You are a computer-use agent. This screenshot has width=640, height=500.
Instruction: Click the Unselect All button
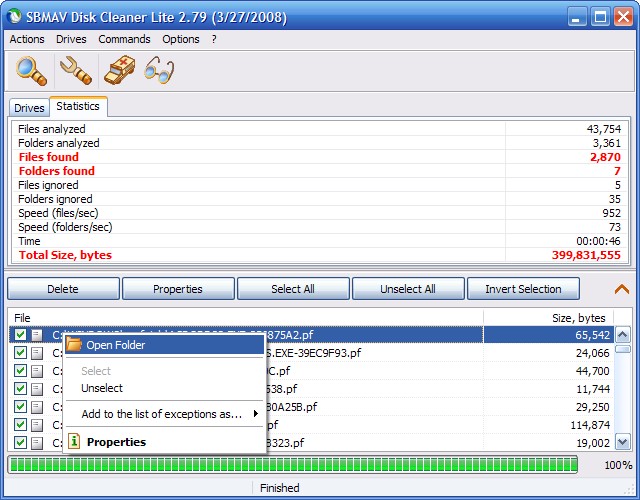click(408, 289)
